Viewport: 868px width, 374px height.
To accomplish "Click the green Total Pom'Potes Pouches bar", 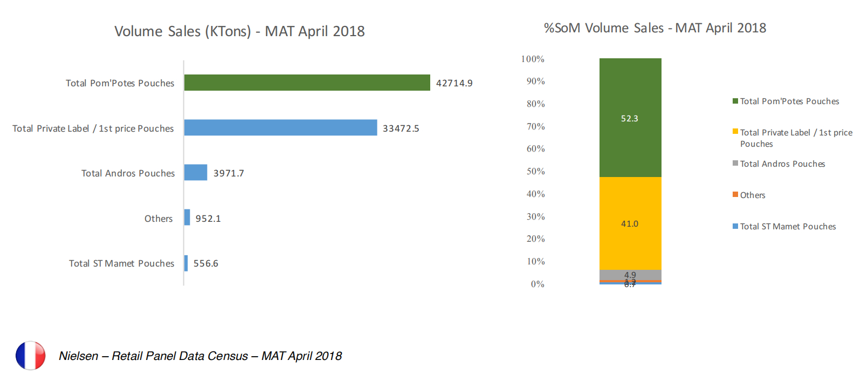I will 307,83.
